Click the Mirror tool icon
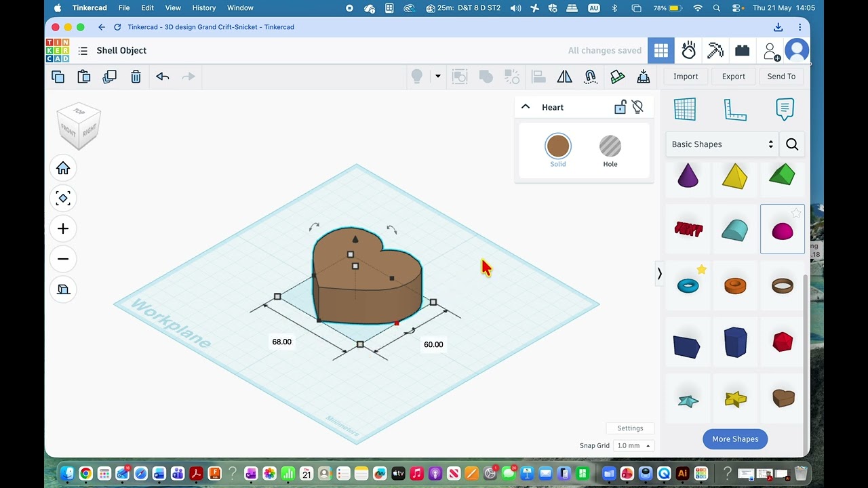The image size is (868, 488). [564, 77]
